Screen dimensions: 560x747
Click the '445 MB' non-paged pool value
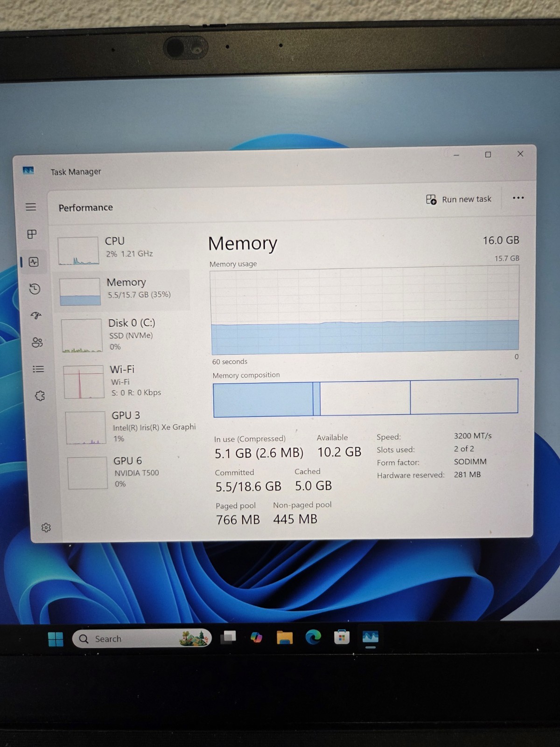pyautogui.click(x=295, y=519)
